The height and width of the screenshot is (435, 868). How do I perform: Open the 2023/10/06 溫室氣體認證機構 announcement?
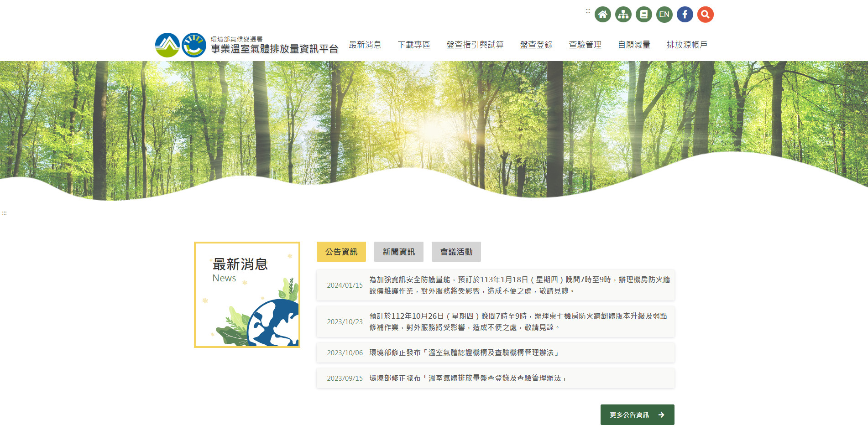tap(496, 352)
